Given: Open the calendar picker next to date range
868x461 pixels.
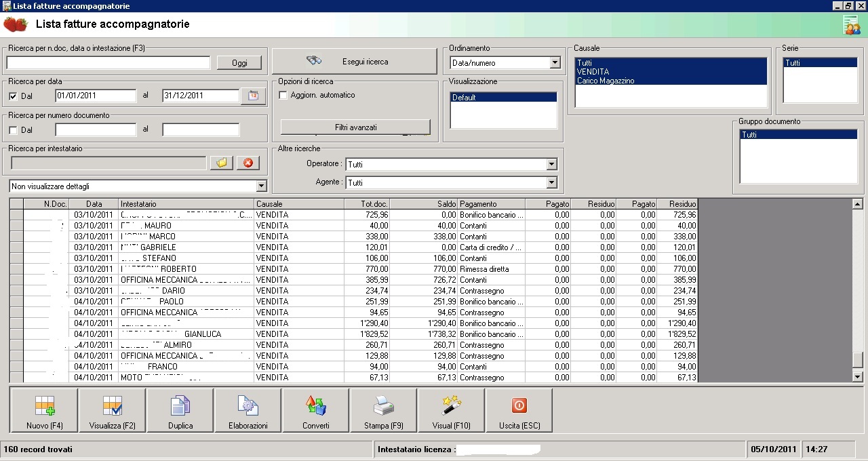Looking at the screenshot, I should (253, 96).
